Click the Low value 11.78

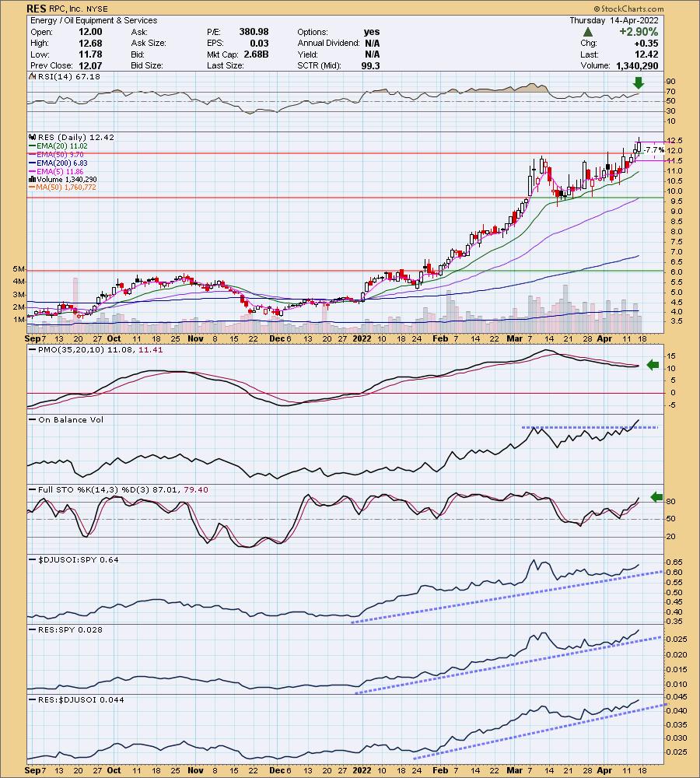point(90,54)
